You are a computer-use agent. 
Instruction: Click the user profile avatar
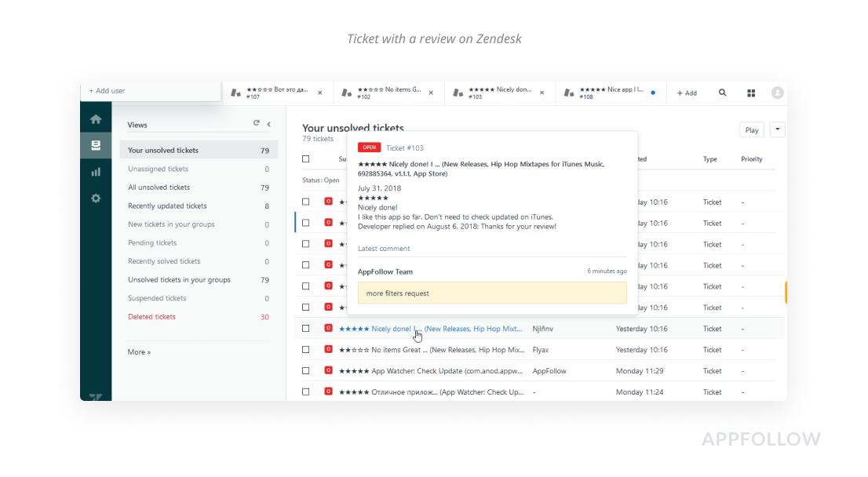tap(777, 93)
